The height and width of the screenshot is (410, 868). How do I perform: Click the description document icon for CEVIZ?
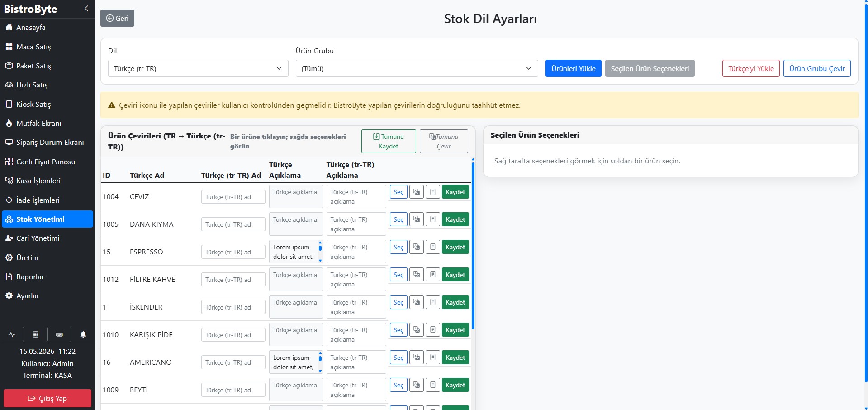(433, 192)
